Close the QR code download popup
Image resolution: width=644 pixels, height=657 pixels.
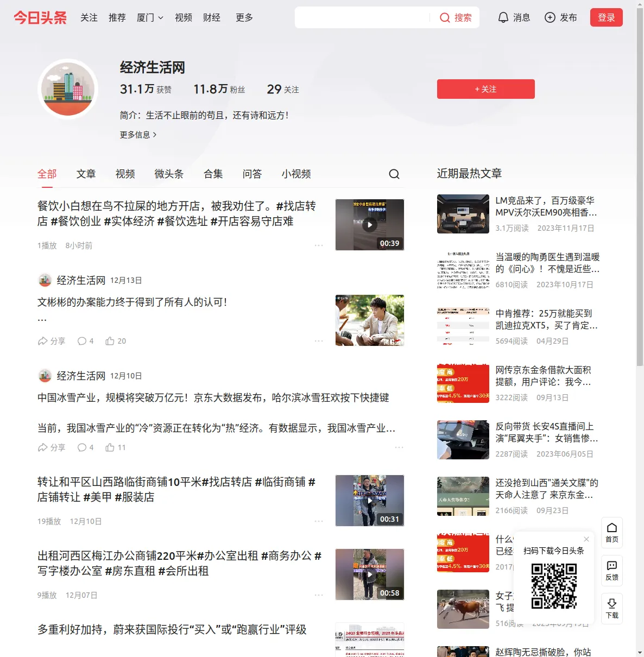point(586,539)
